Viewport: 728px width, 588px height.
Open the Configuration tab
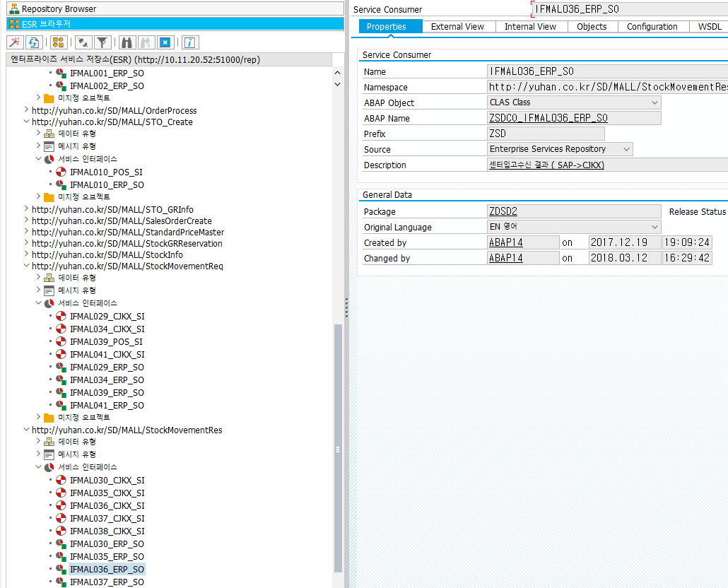(652, 26)
